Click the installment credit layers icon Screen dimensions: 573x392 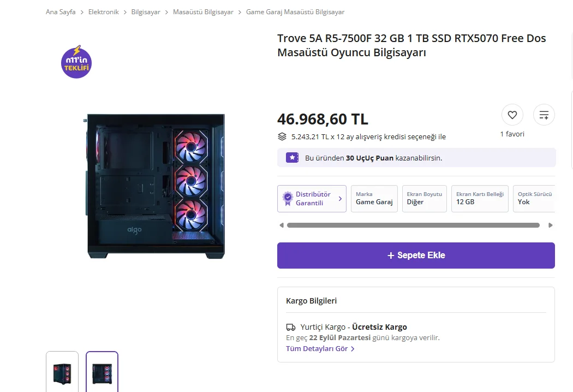(282, 136)
